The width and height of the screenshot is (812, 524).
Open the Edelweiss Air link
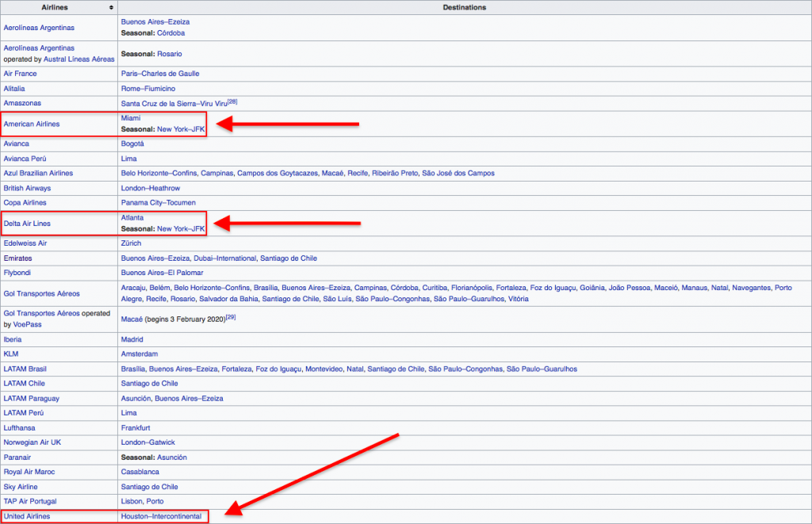coord(25,243)
